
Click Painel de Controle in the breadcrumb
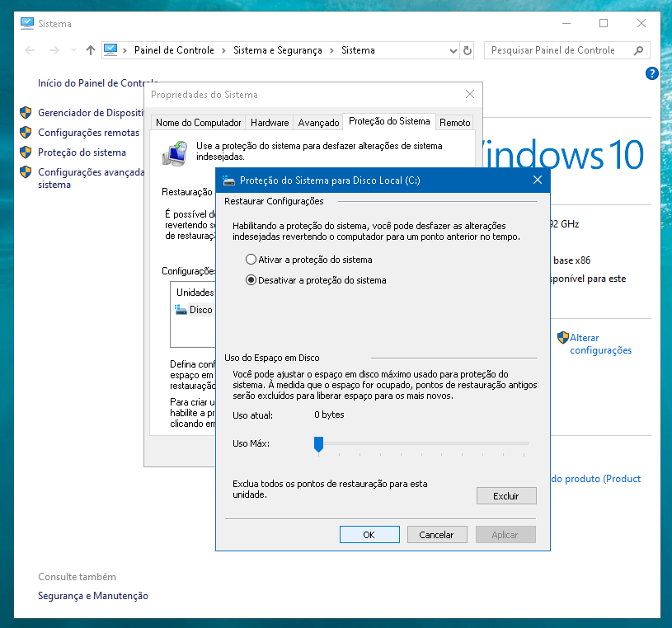pyautogui.click(x=174, y=50)
